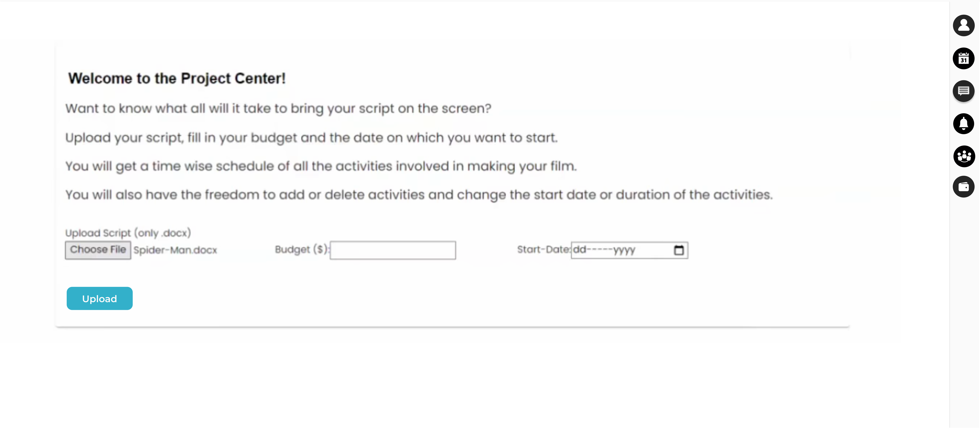Open the team group icon
Image resolution: width=980 pixels, height=441 pixels.
pyautogui.click(x=964, y=156)
